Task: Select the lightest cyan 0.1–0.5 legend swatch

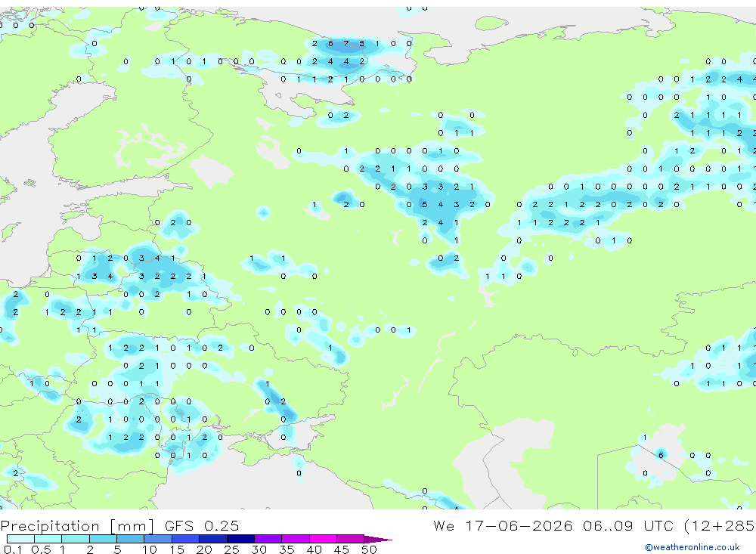Action: (x=20, y=539)
